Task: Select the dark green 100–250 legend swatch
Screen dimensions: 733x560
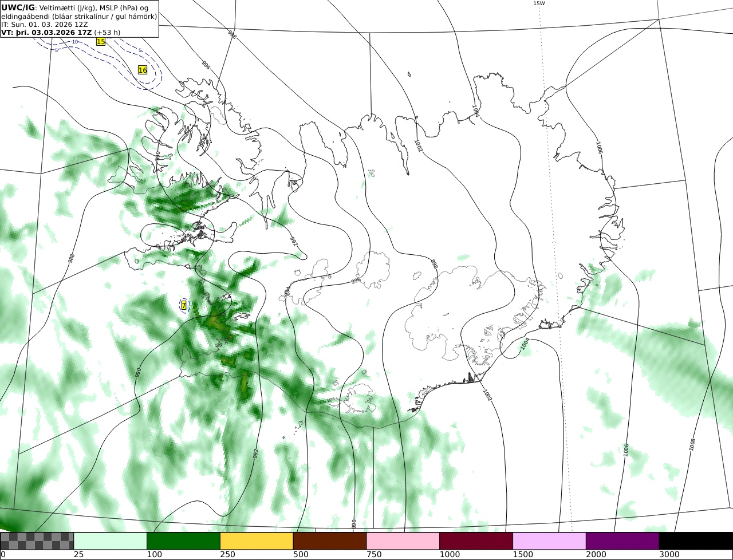Action: pyautogui.click(x=184, y=541)
